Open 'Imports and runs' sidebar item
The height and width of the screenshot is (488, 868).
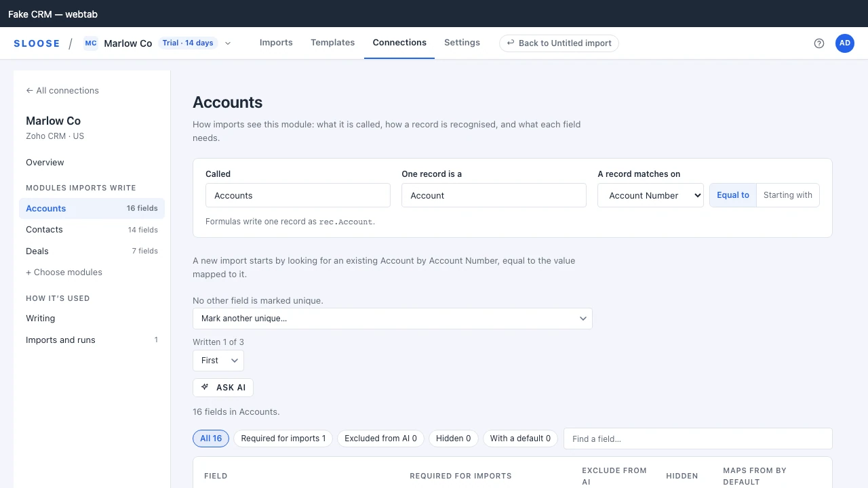92,340
